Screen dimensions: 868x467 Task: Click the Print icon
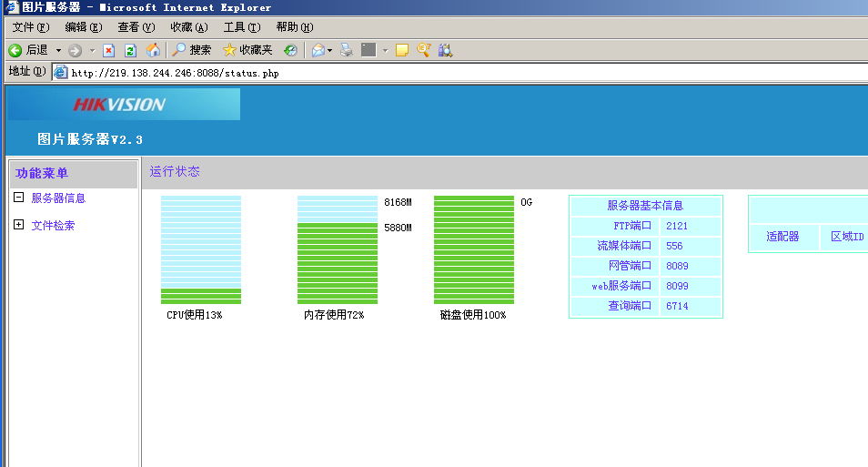pos(347,50)
